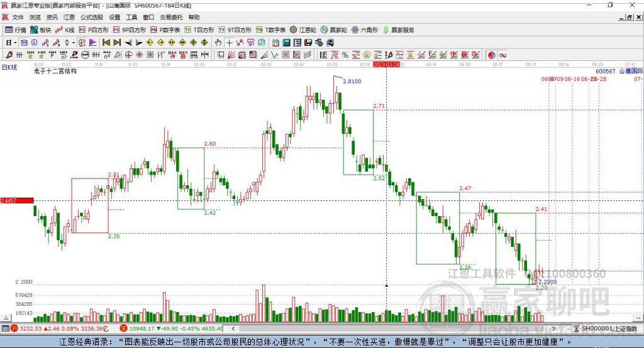The width and height of the screenshot is (644, 348).
Task: Open the P数字表 tool
Action: [x=165, y=30]
